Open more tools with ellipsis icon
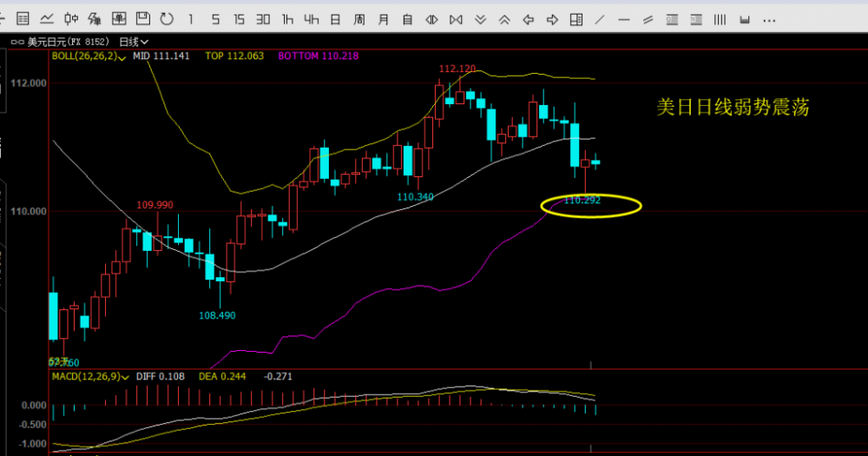The width and height of the screenshot is (868, 456). tap(769, 21)
